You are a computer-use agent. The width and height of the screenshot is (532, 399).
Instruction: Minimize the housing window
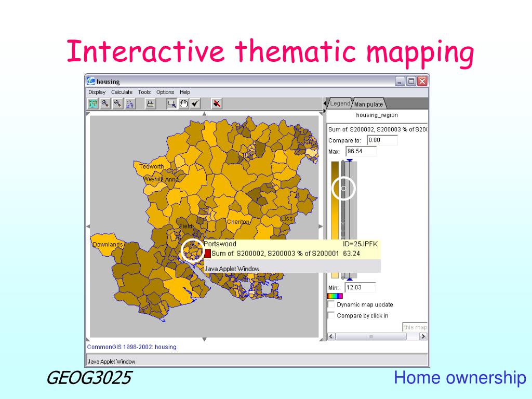pyautogui.click(x=400, y=81)
